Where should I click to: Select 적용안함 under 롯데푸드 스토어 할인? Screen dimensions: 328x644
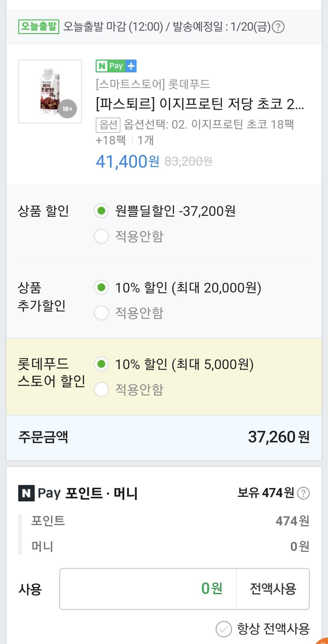coord(101,390)
